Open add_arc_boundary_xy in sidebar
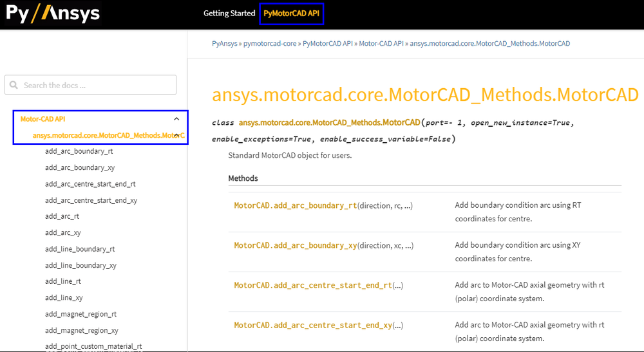This screenshot has height=352, width=644. [x=80, y=167]
